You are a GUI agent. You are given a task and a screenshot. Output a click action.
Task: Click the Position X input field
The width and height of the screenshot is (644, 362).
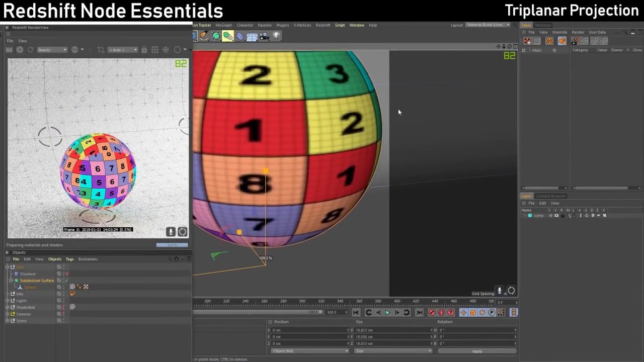(310, 330)
